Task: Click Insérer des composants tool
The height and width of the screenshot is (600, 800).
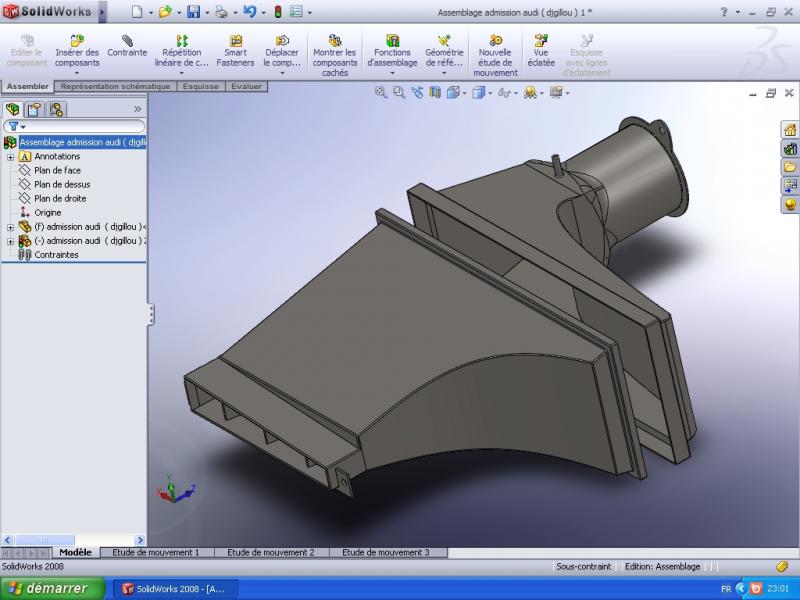Action: tap(77, 51)
